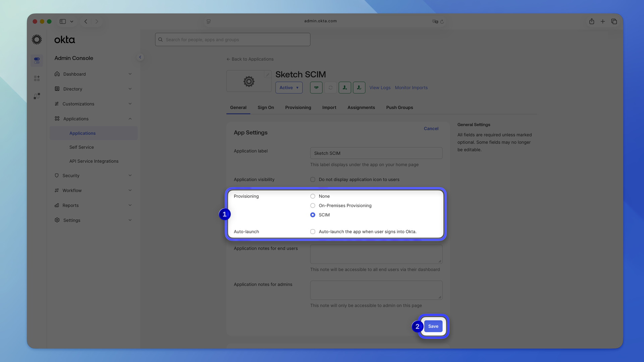Edit the app logo with the pencil icon
The height and width of the screenshot is (362, 644).
(268, 75)
